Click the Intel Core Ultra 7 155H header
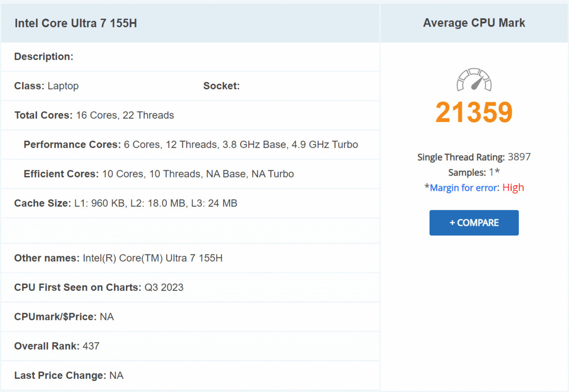Viewport: 569px width, 392px height. [75, 23]
